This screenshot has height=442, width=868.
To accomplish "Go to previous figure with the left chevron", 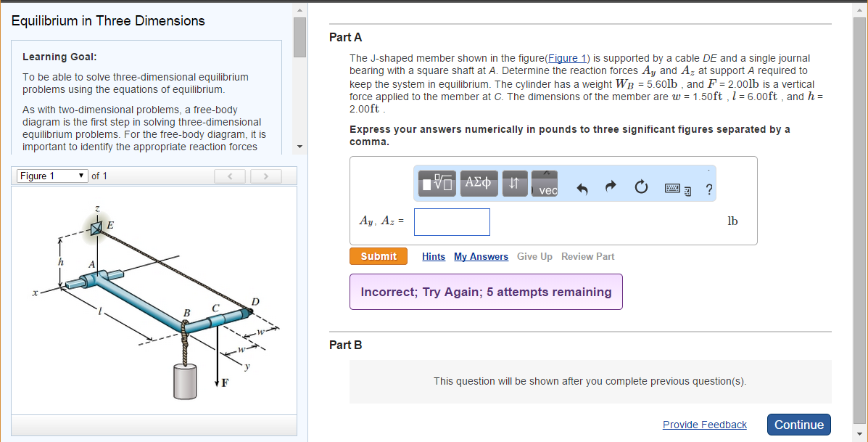I will pos(230,175).
